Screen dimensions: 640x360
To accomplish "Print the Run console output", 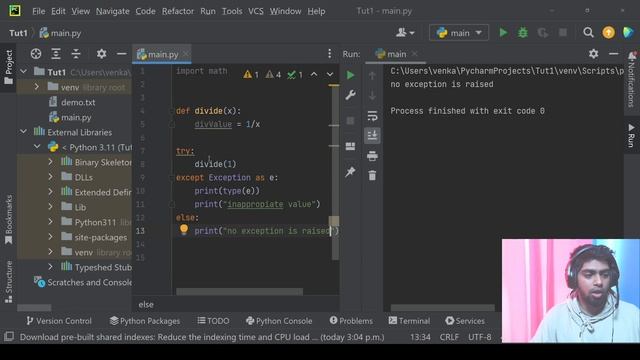I will pos(372,156).
